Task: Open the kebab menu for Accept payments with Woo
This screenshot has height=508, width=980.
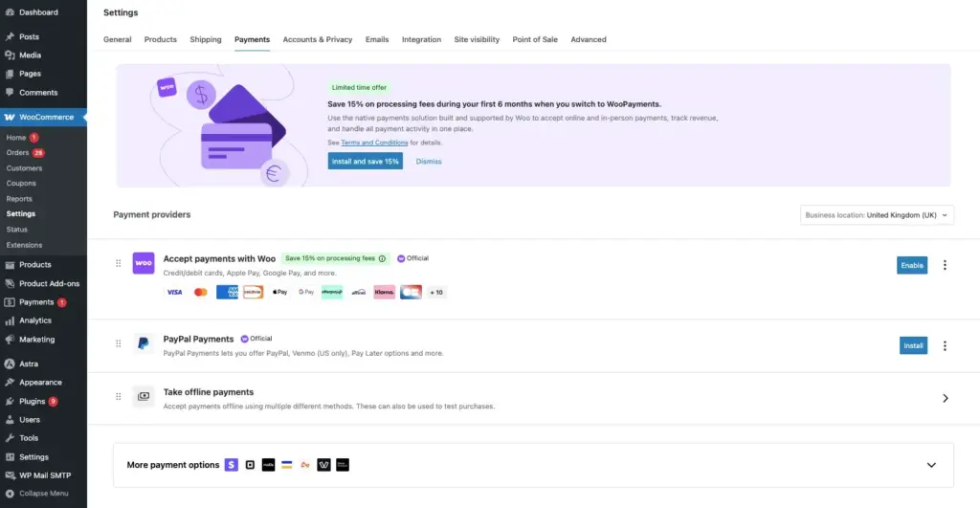Action: click(945, 265)
